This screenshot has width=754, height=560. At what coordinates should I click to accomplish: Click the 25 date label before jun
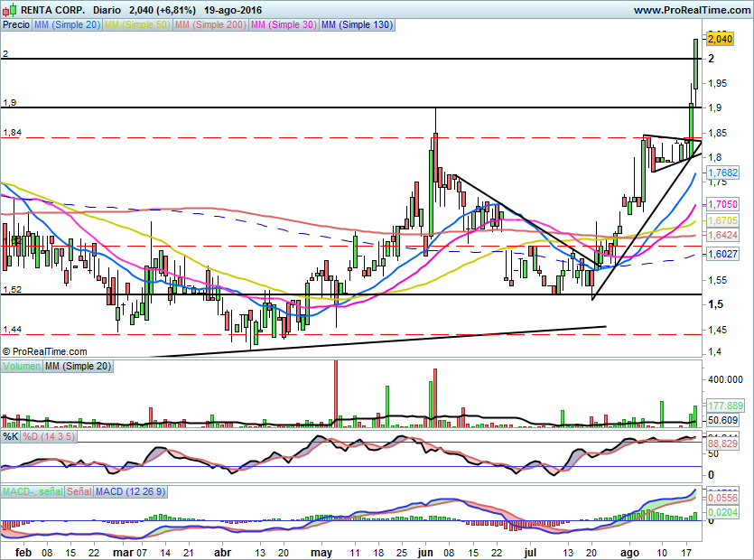[401, 552]
